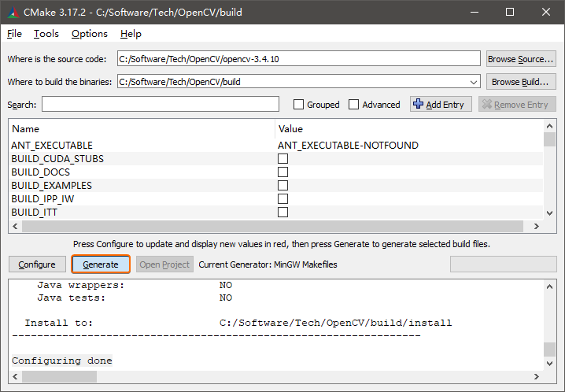Screen dimensions: 565x392
Task: Select the BUILD_CUDA_STUBS name entry
Action: click(57, 159)
